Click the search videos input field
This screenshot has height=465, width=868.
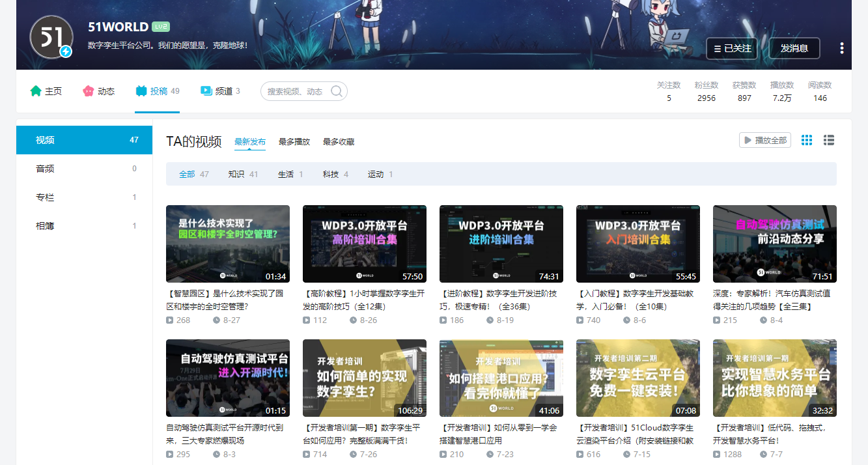[296, 91]
